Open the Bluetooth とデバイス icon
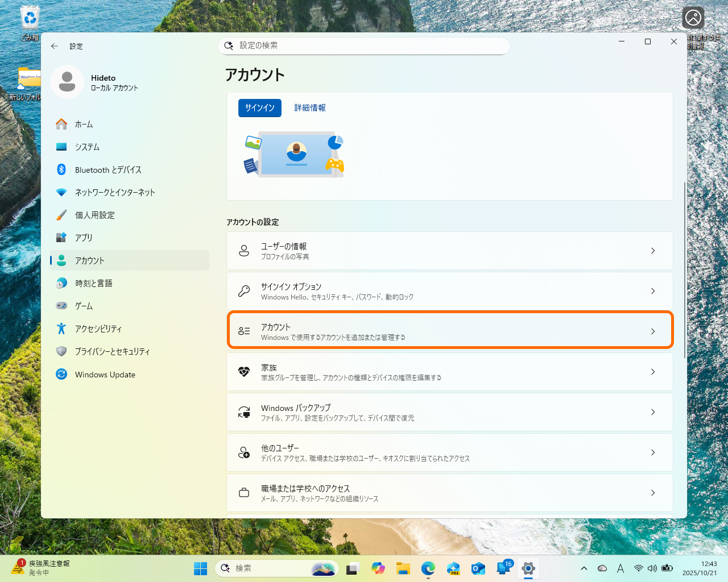Image resolution: width=728 pixels, height=582 pixels. tap(61, 169)
